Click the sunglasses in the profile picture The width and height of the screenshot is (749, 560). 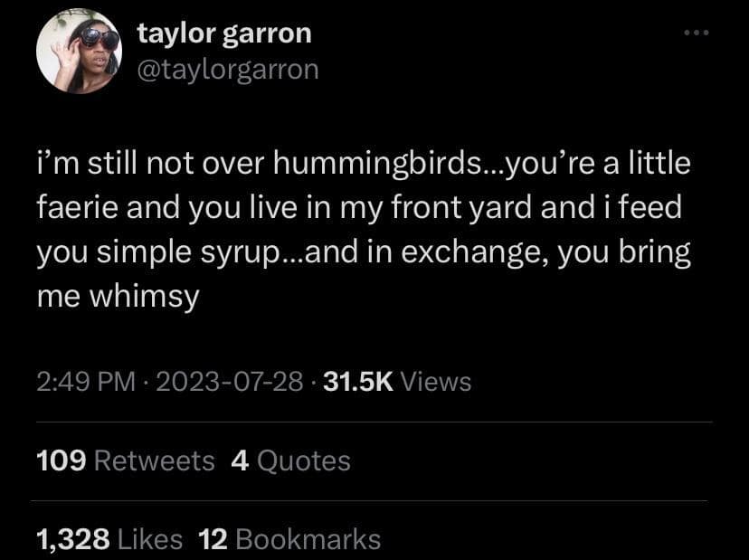[97, 37]
